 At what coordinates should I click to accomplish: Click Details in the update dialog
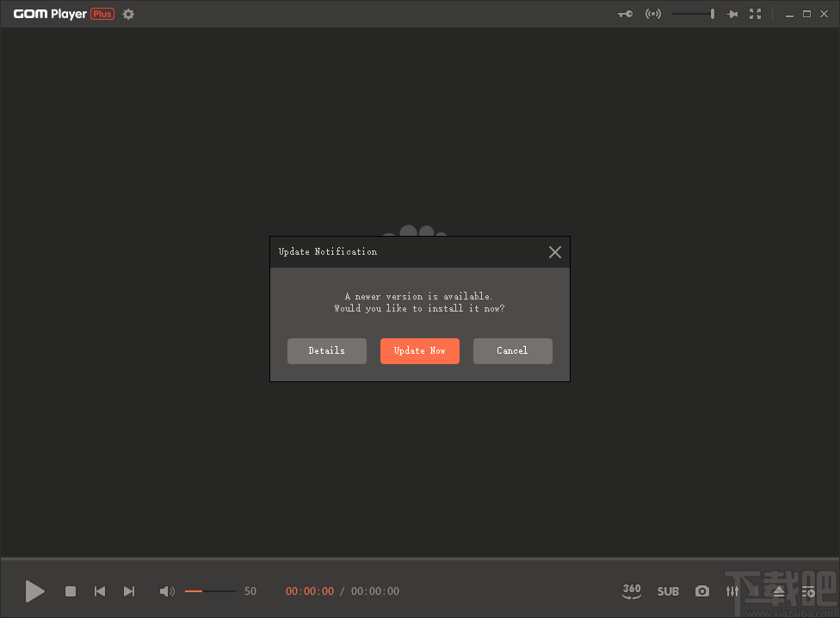click(x=326, y=350)
